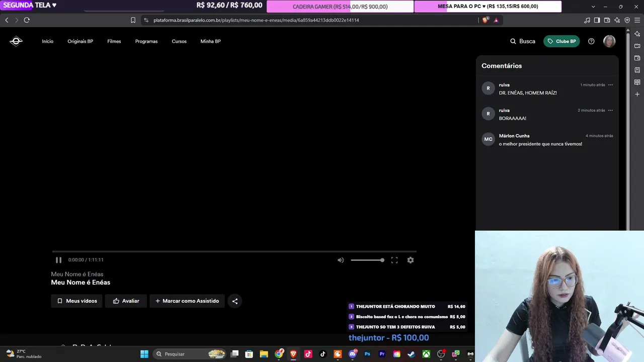
Task: Open the Busca search
Action: click(x=523, y=41)
